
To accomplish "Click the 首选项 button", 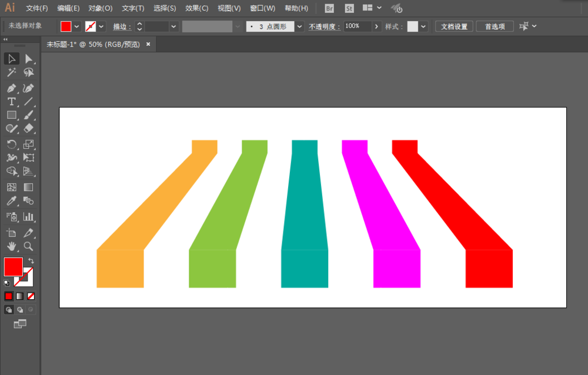I will click(x=495, y=26).
